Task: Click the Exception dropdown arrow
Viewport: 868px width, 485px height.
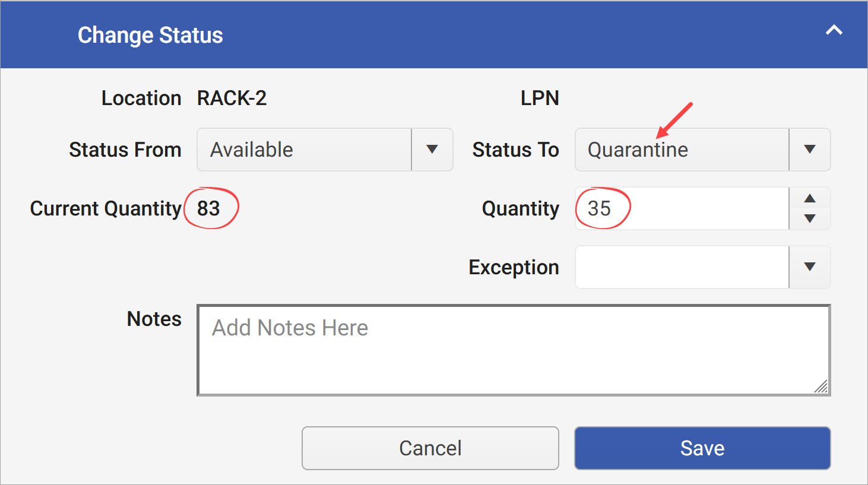Action: (809, 267)
